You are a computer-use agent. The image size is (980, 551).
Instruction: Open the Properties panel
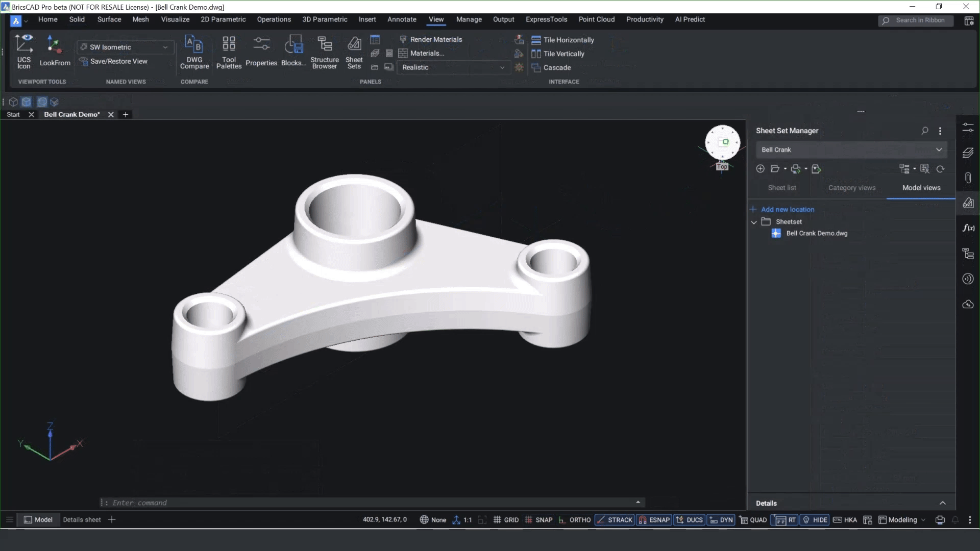[x=261, y=51]
